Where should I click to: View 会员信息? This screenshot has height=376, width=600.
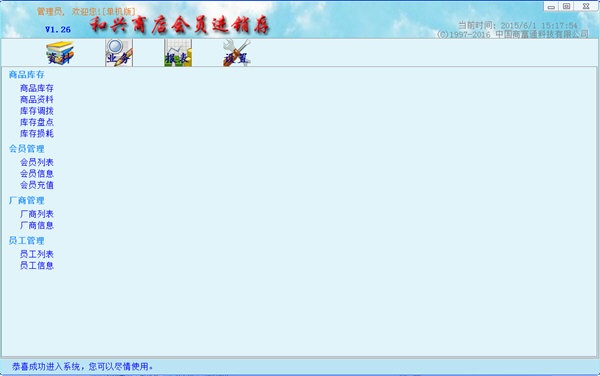click(37, 174)
